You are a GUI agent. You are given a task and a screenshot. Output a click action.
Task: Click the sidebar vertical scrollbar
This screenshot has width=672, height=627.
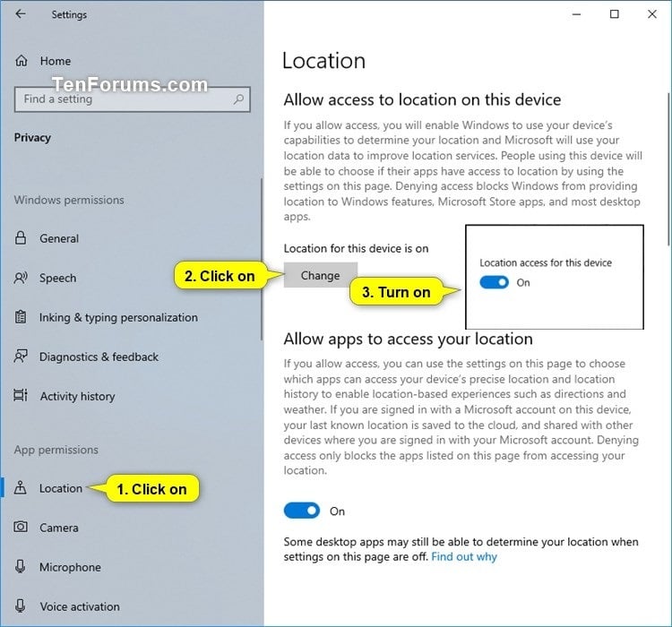point(261,259)
